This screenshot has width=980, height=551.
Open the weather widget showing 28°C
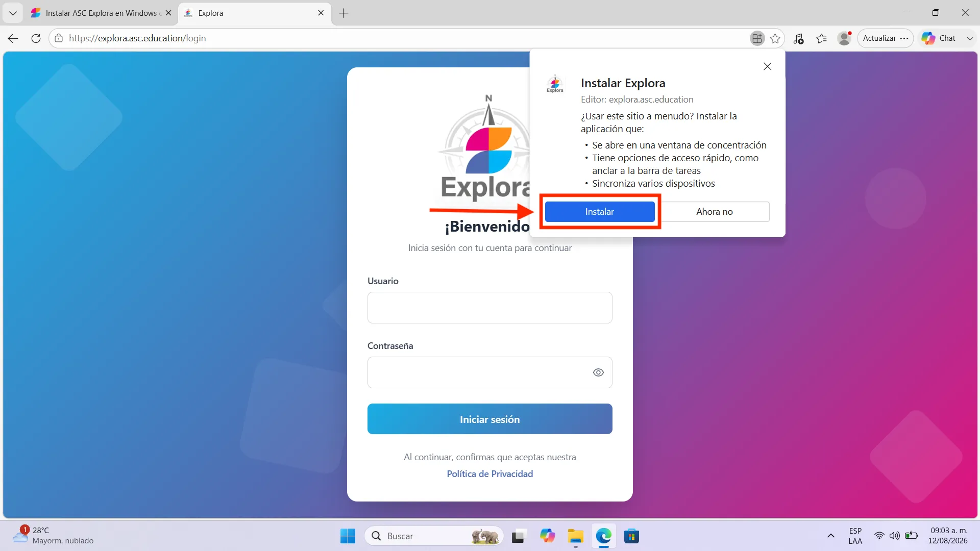pyautogui.click(x=54, y=536)
